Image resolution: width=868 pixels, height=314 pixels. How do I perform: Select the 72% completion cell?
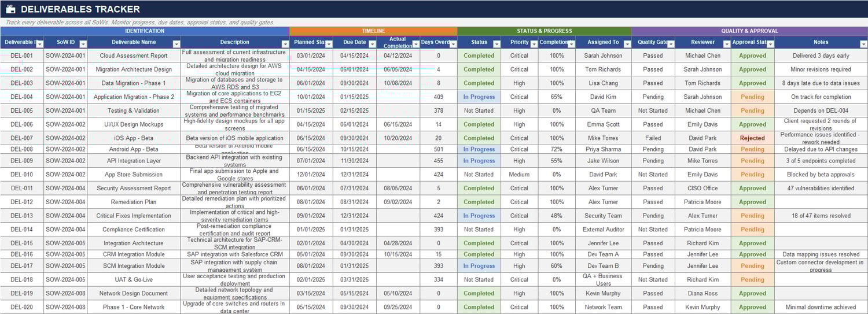point(557,149)
